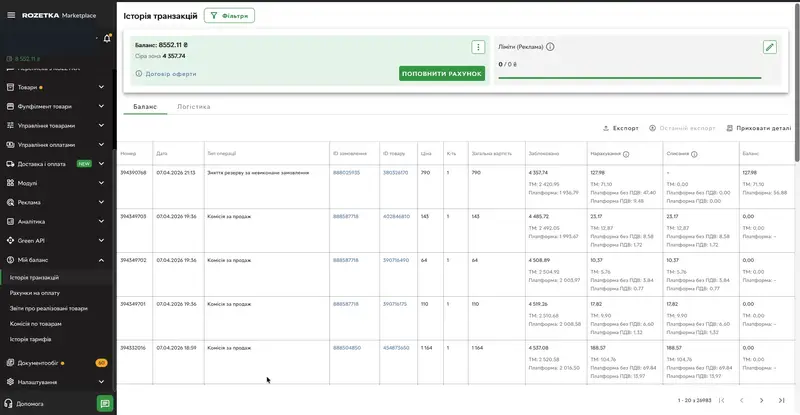800x415 pixels.
Task: Click the Фільтри filter button
Action: pos(229,16)
